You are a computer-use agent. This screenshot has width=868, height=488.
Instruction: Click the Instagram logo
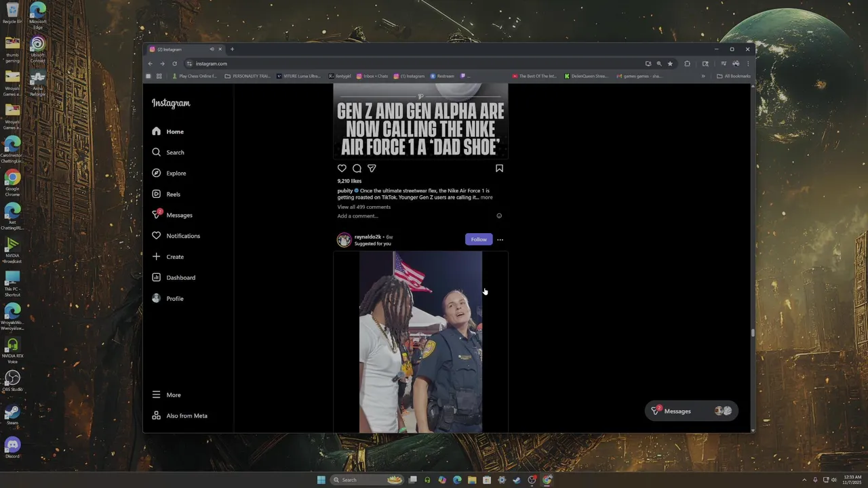click(x=171, y=103)
